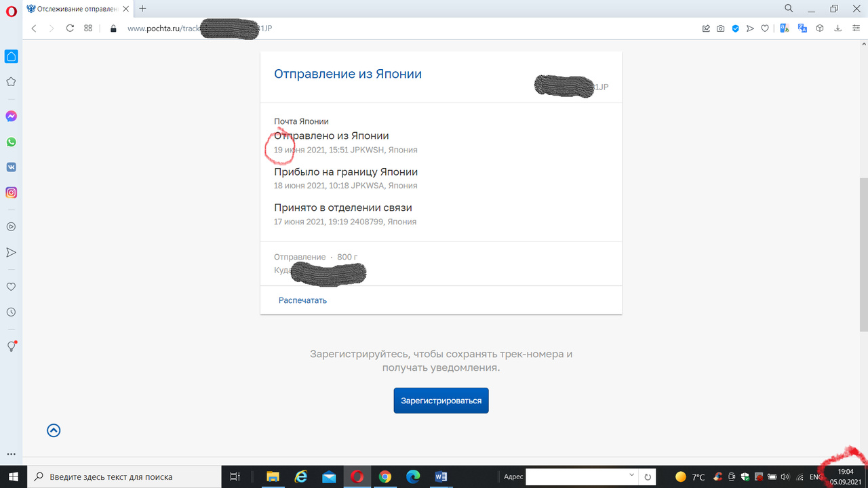Open the Opera ad blocker shield
Image resolution: width=868 pixels, height=488 pixels.
[735, 28]
